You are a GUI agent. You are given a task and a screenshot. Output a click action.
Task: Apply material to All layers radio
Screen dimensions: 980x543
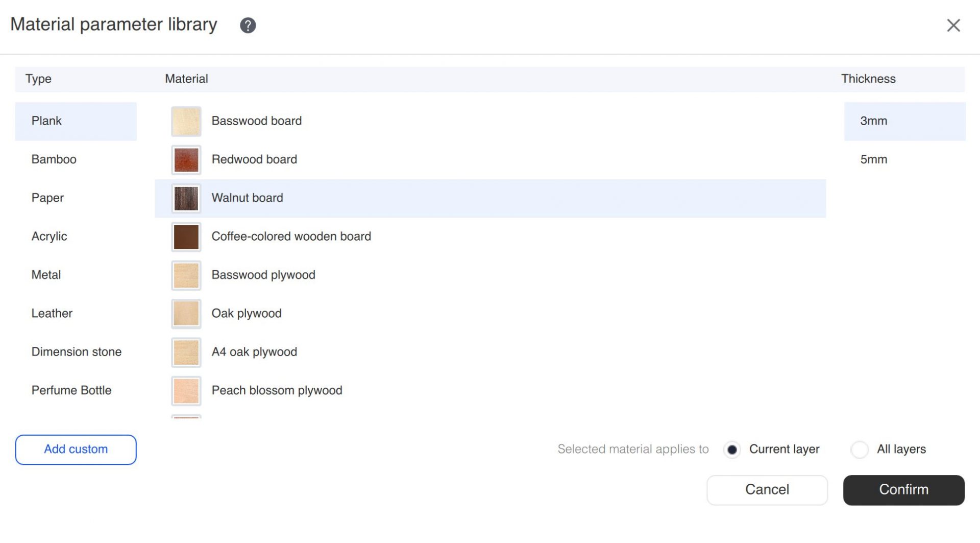click(x=860, y=450)
